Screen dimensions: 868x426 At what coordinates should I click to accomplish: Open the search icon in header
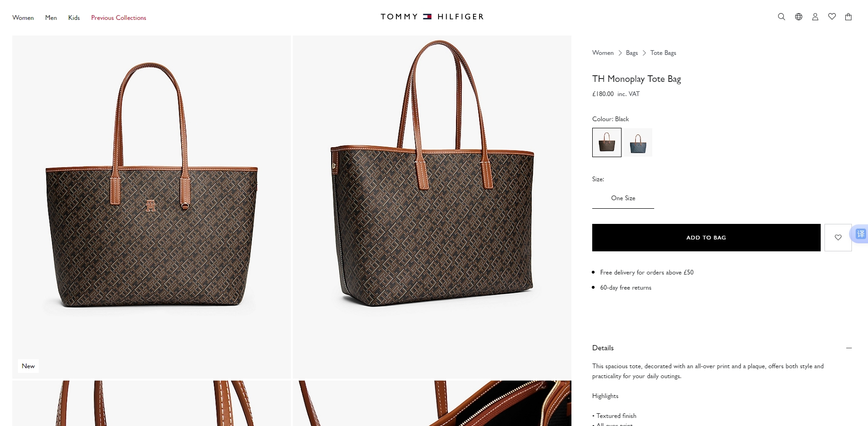point(781,17)
